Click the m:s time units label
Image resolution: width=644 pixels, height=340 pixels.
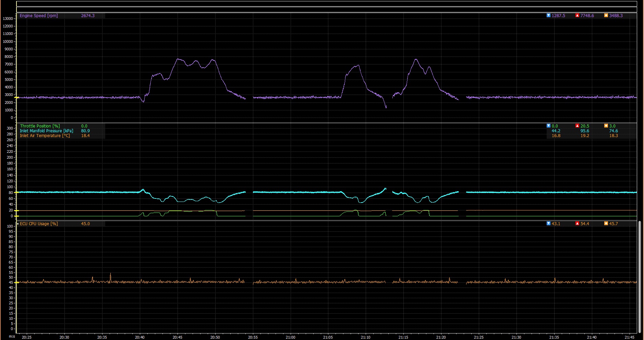[12, 337]
